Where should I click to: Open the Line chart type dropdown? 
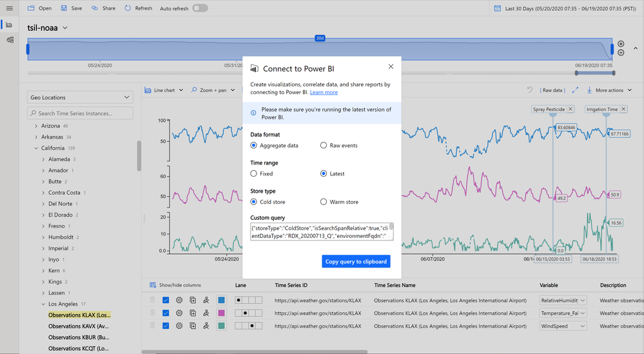tap(164, 90)
